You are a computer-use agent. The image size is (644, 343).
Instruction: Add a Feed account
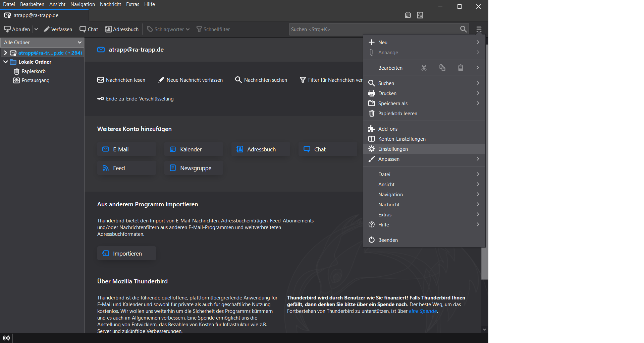pyautogui.click(x=126, y=168)
